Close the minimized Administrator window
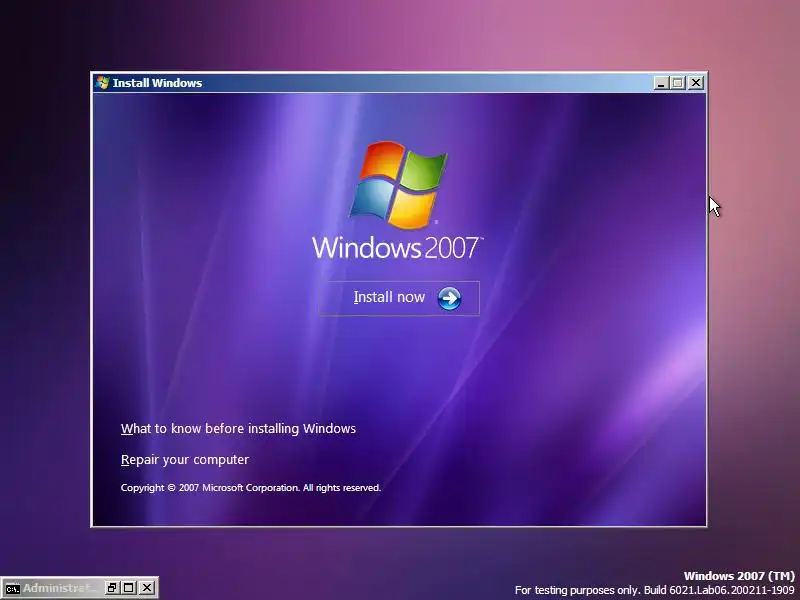The width and height of the screenshot is (800, 600). point(146,588)
